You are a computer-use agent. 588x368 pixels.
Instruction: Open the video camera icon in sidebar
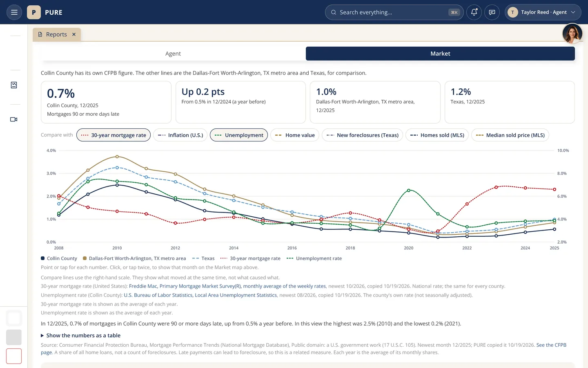14,119
